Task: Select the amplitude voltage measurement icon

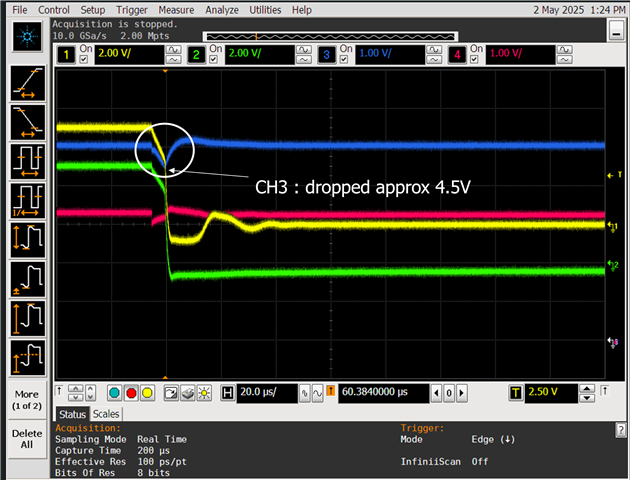Action: pos(28,318)
